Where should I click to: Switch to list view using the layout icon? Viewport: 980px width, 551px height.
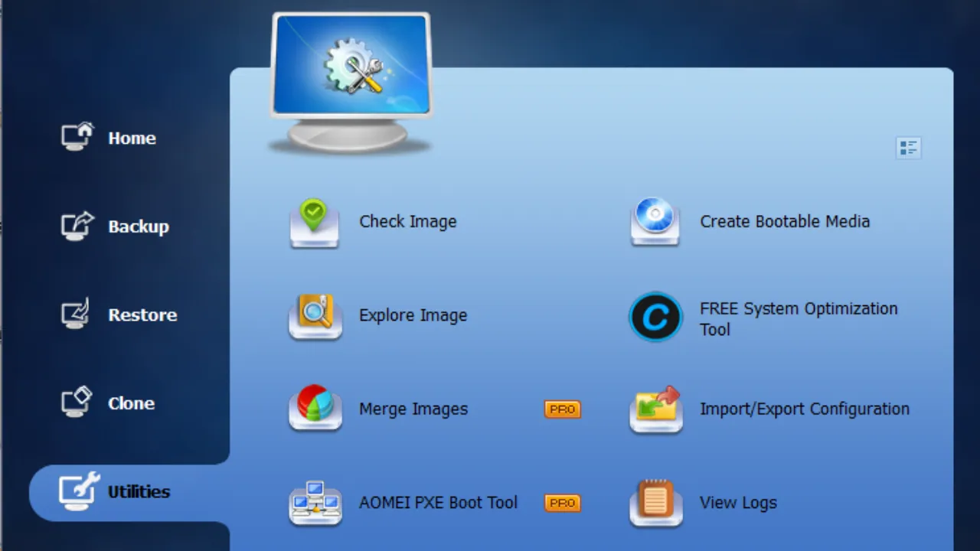[x=908, y=148]
